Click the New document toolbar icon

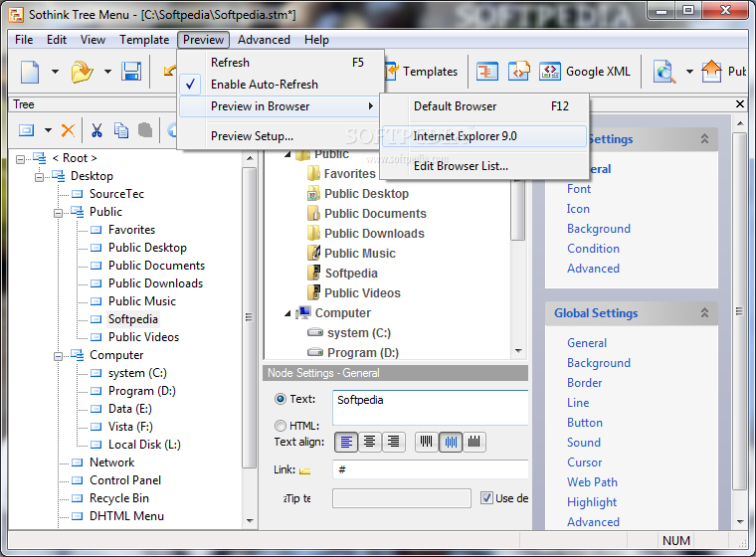pyautogui.click(x=30, y=72)
